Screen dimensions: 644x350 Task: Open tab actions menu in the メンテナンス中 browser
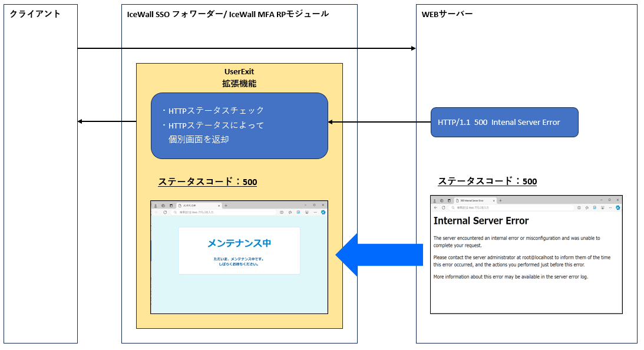(x=171, y=206)
